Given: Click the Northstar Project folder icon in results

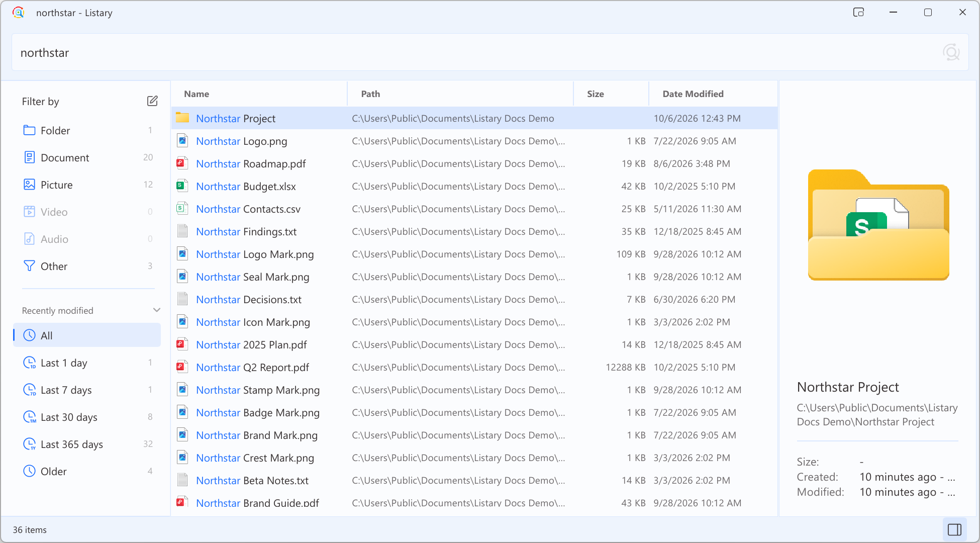Looking at the screenshot, I should [182, 118].
